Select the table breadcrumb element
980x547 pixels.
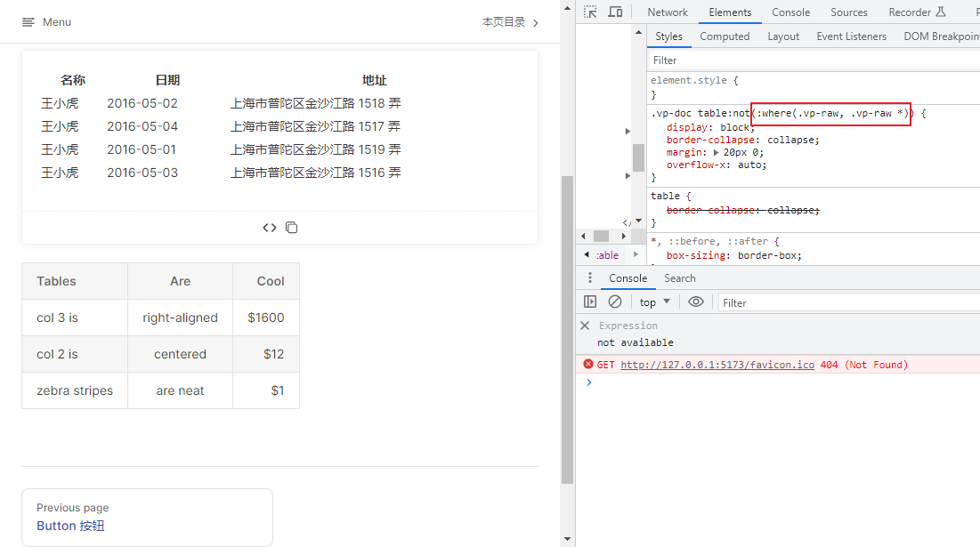(608, 255)
